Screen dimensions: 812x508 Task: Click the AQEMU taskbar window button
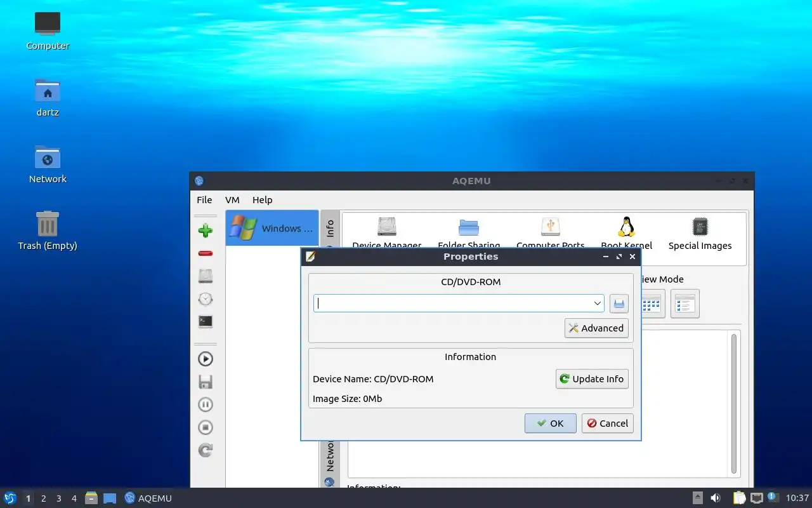(x=148, y=498)
